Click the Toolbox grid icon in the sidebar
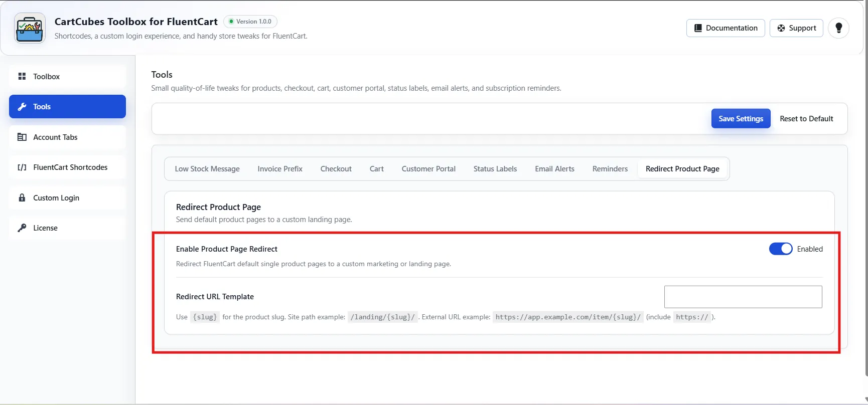 pyautogui.click(x=22, y=76)
